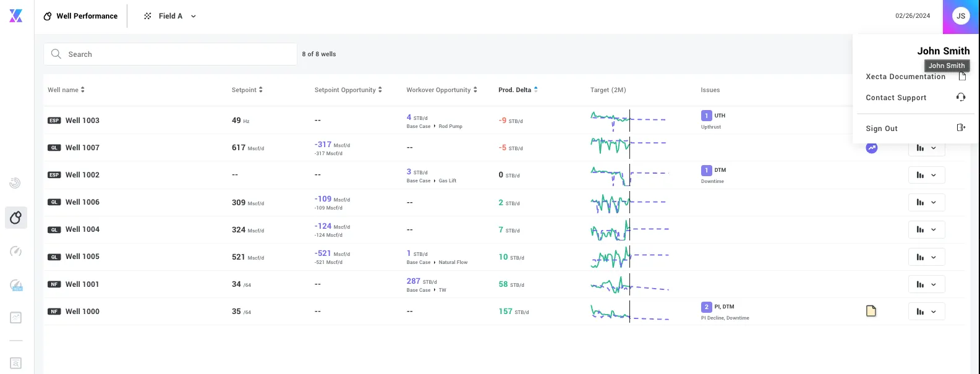Sort by Setpoint column header
Screen dimensions: 980x374
247,90
